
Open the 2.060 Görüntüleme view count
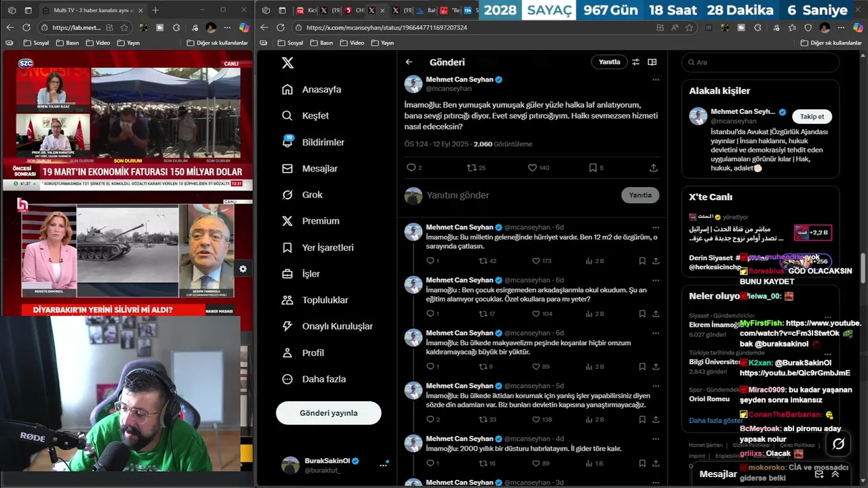(502, 144)
